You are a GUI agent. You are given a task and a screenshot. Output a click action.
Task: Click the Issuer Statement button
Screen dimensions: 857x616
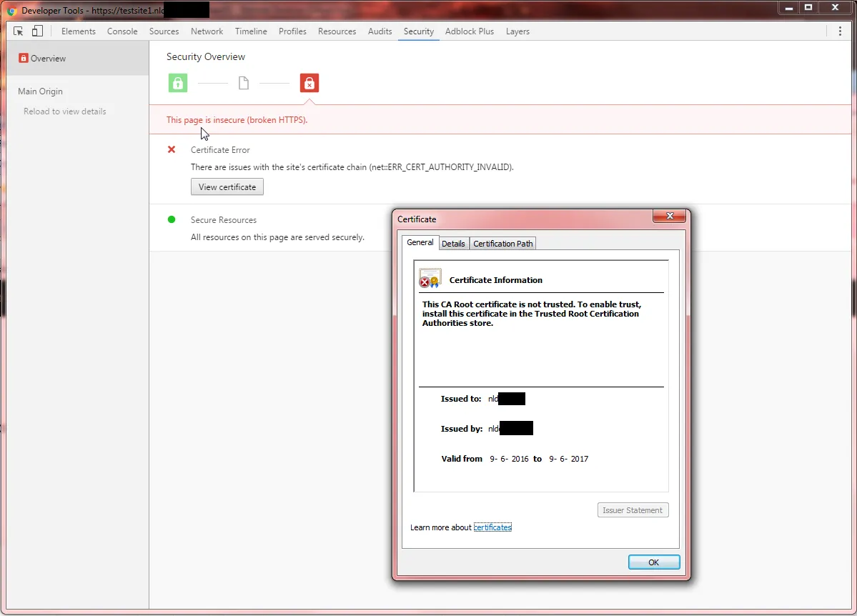click(633, 510)
